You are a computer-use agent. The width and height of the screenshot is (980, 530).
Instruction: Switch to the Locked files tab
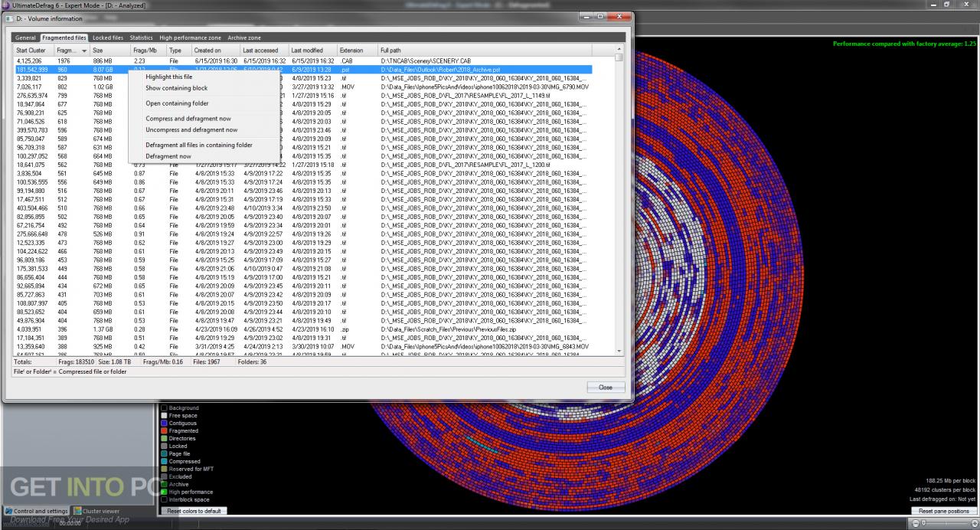pyautogui.click(x=108, y=38)
